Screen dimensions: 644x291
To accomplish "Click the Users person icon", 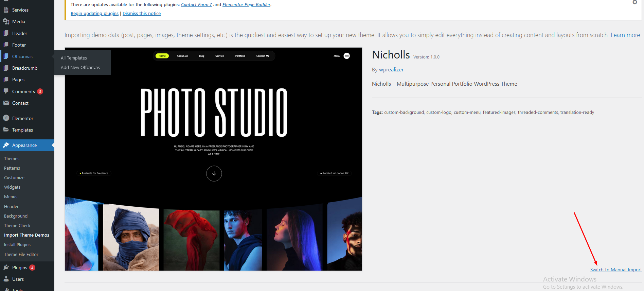I will [x=6, y=279].
